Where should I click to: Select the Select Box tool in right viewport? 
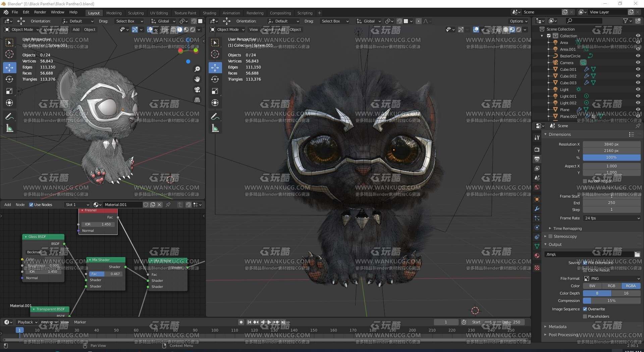click(x=215, y=43)
